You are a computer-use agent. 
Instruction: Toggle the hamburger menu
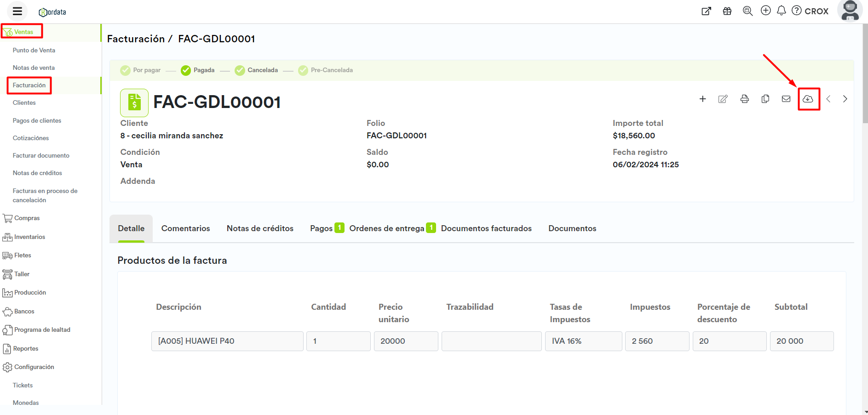[x=17, y=11]
